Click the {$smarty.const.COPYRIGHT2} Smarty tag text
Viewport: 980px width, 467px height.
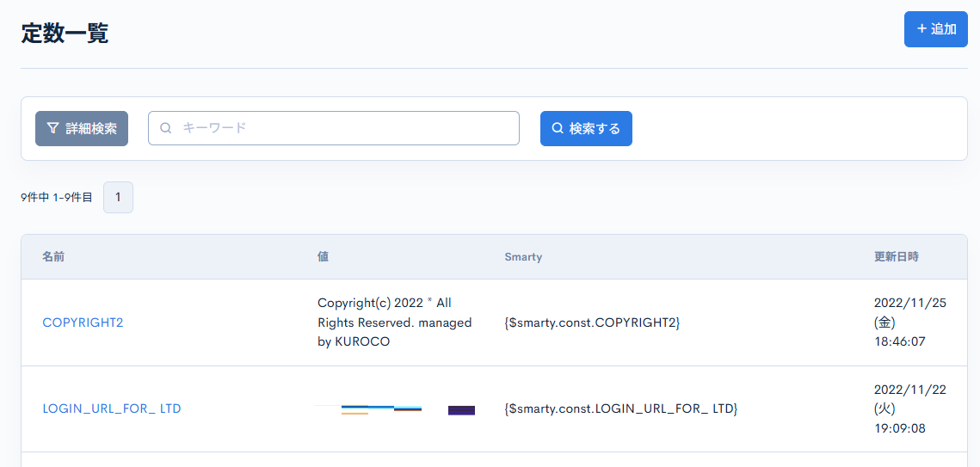592,323
